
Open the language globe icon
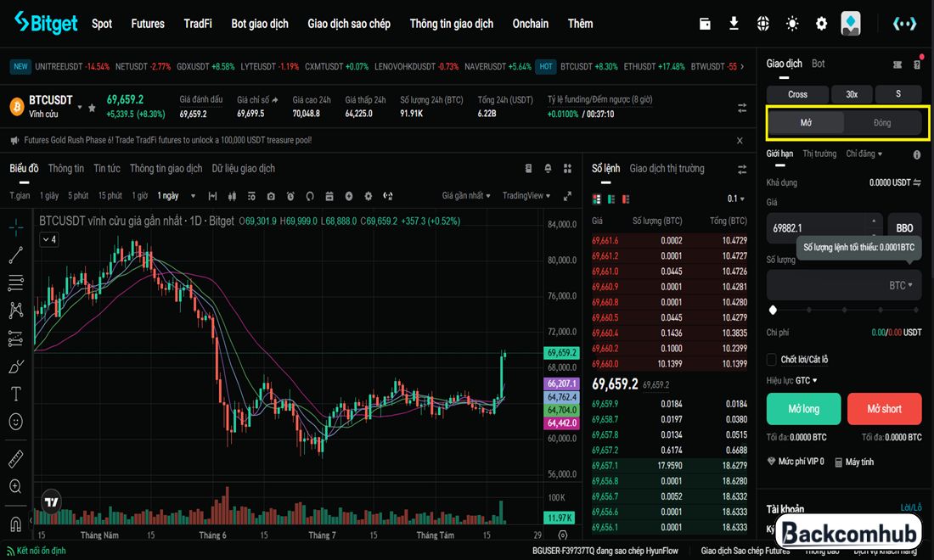click(x=763, y=24)
